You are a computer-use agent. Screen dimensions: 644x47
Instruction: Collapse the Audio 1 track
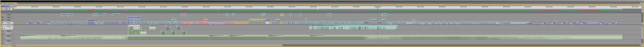tap(6, 26)
